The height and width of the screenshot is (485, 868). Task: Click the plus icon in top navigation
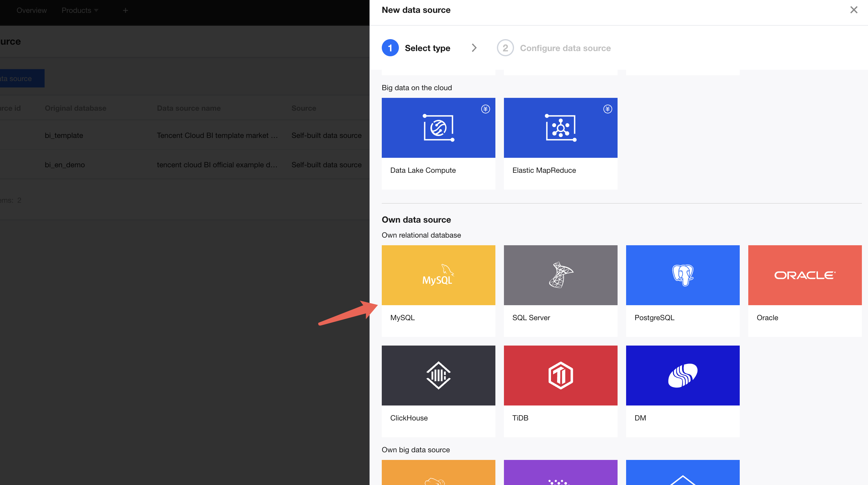125,10
